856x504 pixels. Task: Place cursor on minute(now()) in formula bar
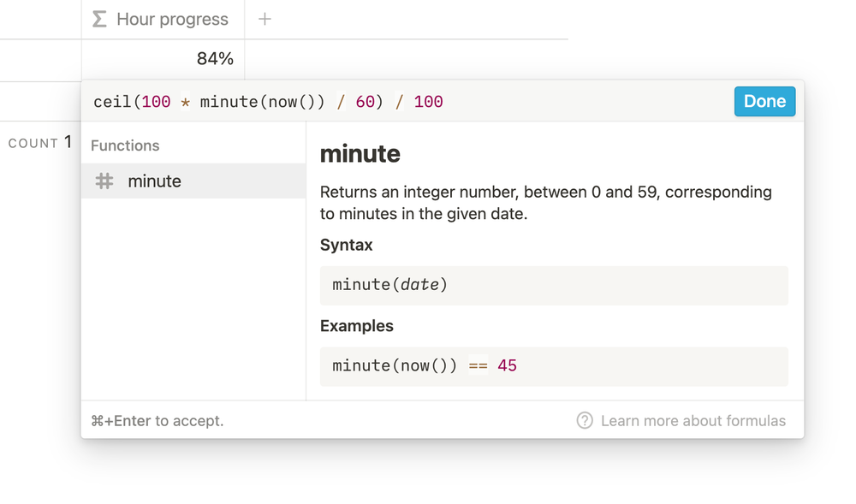(x=262, y=102)
